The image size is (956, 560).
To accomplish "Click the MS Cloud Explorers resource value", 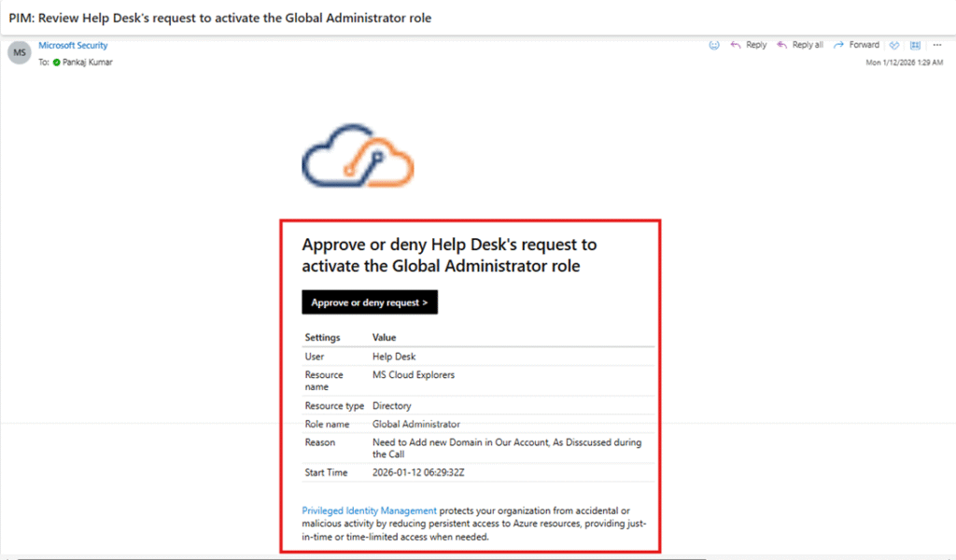I will click(414, 375).
